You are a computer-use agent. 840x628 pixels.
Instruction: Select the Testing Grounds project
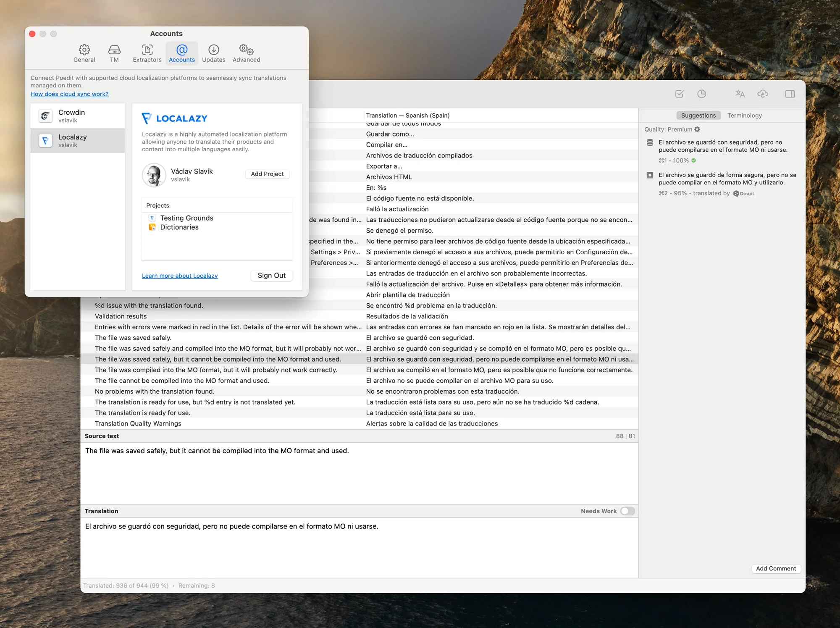pos(186,218)
